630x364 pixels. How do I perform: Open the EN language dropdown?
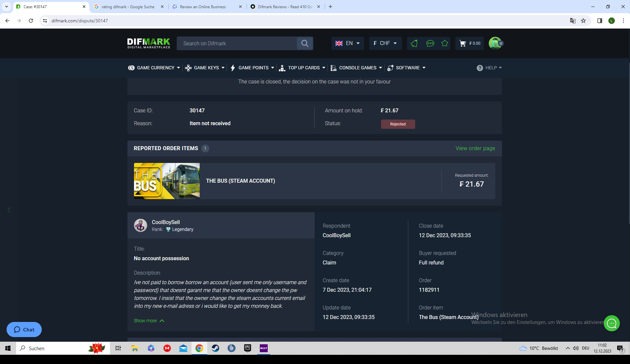pos(348,43)
